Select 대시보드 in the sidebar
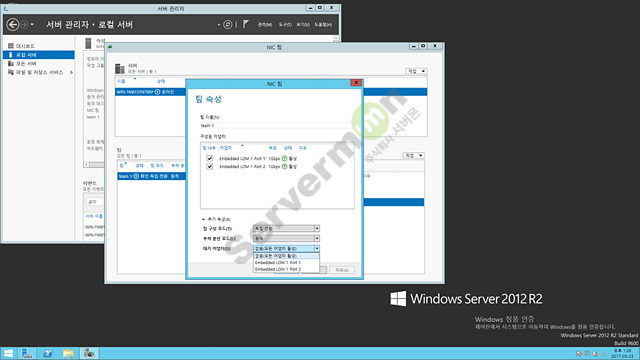640x360 pixels. (x=39, y=46)
